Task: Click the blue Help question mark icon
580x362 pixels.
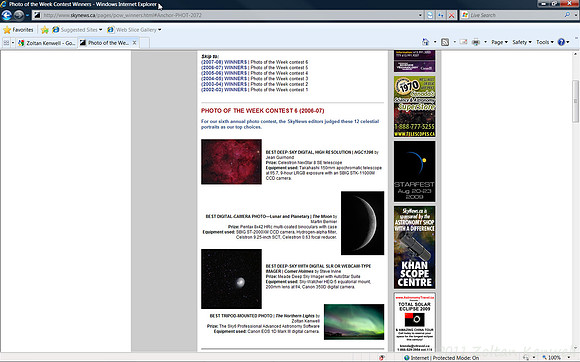Action: pyautogui.click(x=561, y=42)
